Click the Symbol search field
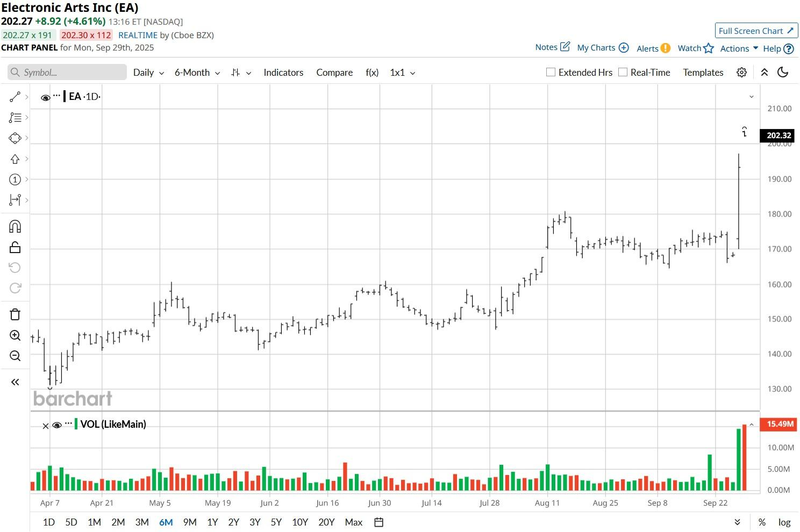The image size is (800, 532). click(x=67, y=72)
